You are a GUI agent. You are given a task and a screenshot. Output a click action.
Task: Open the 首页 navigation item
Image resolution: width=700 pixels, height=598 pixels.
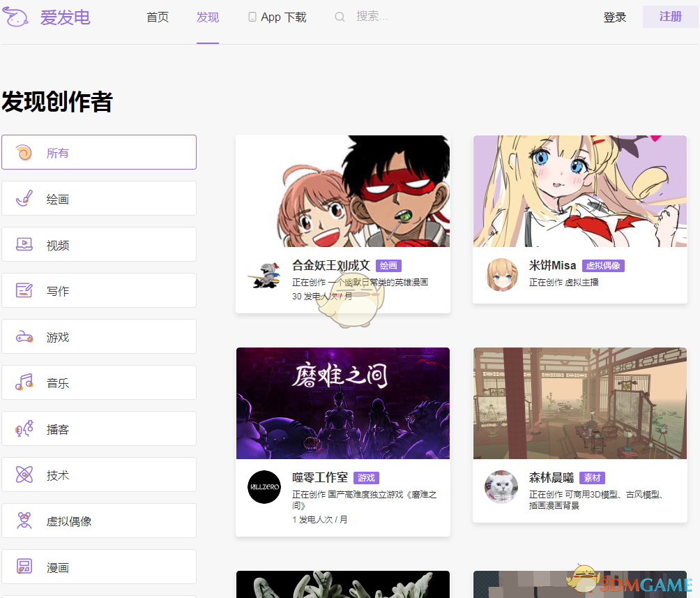(x=158, y=17)
